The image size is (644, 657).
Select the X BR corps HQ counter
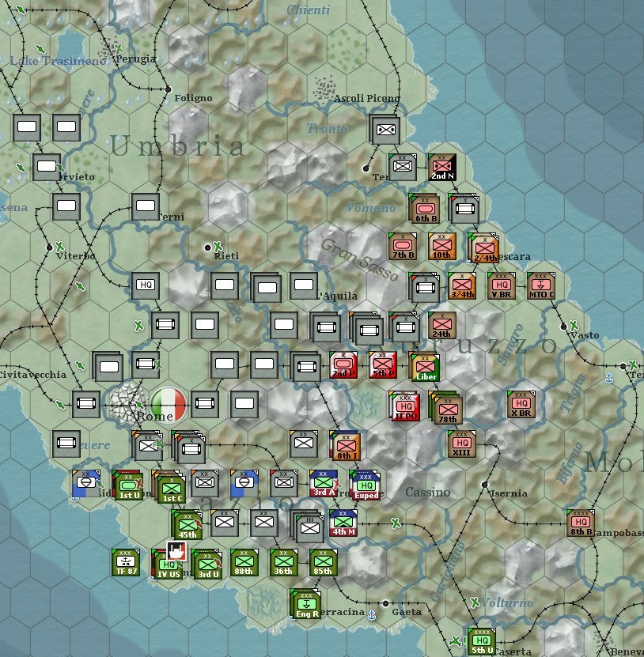pyautogui.click(x=521, y=404)
